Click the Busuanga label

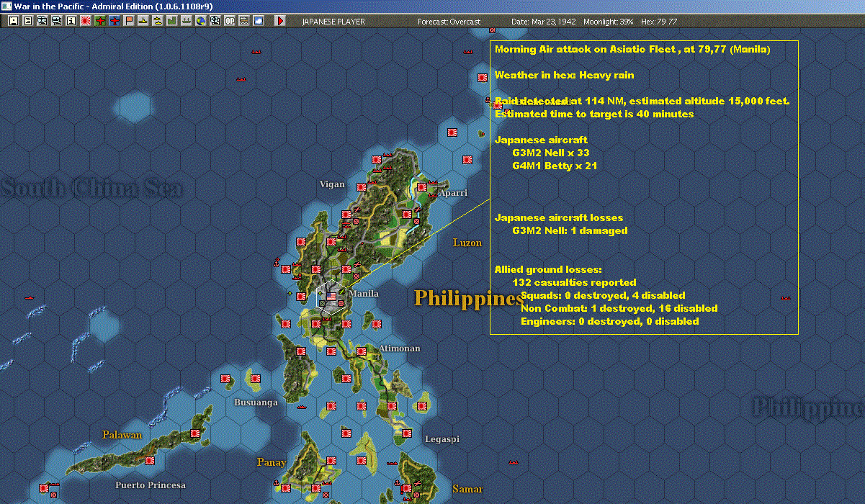click(x=256, y=402)
